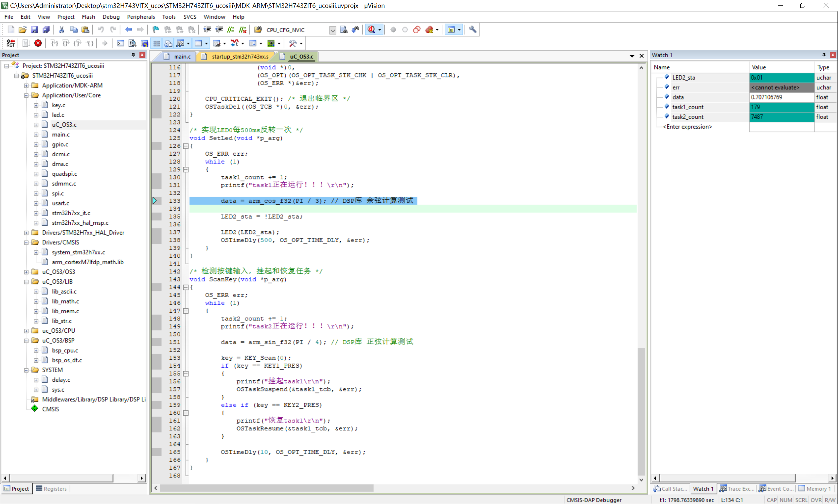Open the editor tab list dropdown arrow
The height and width of the screenshot is (504, 838).
tap(632, 56)
